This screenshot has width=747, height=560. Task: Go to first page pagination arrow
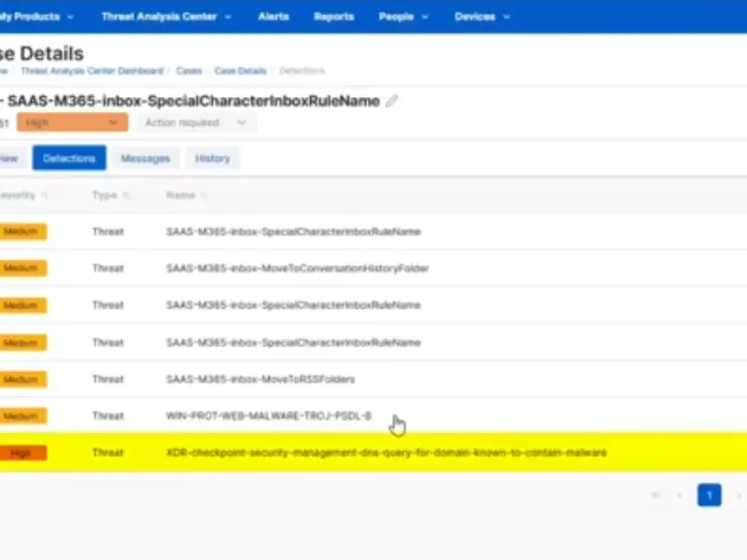click(x=655, y=495)
